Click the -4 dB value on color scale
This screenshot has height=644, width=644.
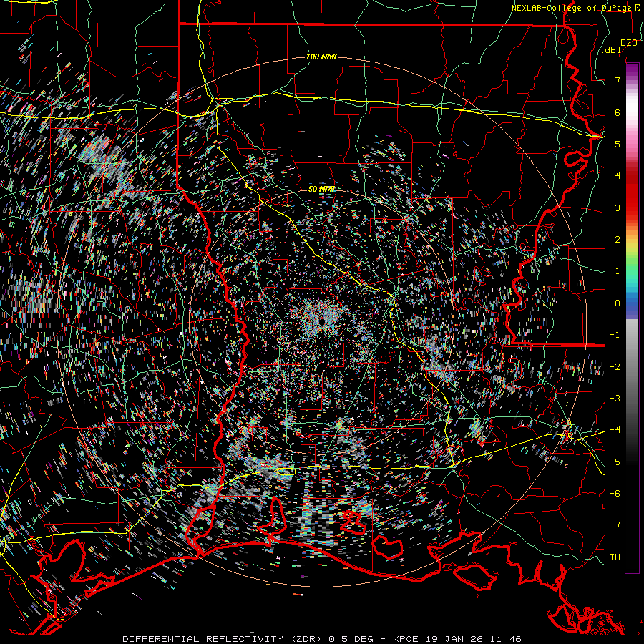point(615,430)
